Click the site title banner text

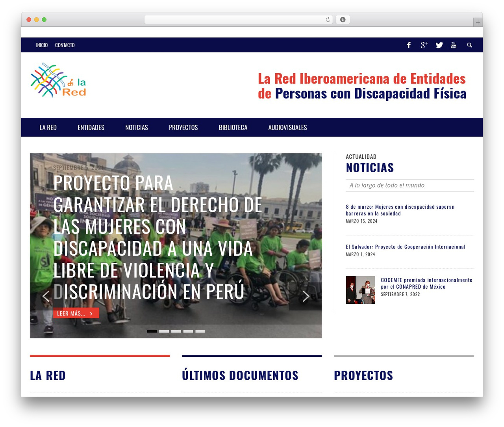tap(362, 86)
